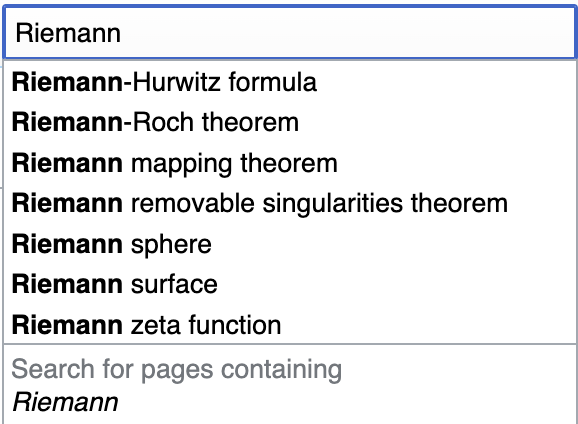
Task: Click the word Roch in second suggestion
Action: [x=163, y=122]
